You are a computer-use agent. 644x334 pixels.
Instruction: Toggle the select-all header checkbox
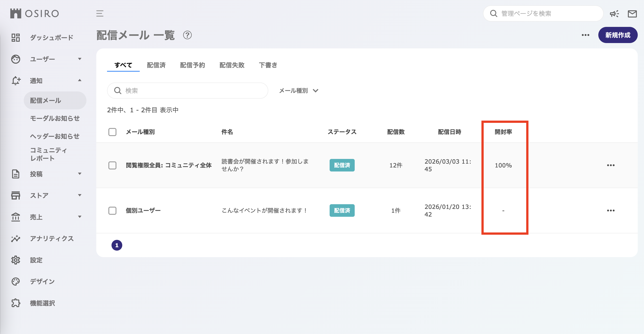click(x=112, y=132)
